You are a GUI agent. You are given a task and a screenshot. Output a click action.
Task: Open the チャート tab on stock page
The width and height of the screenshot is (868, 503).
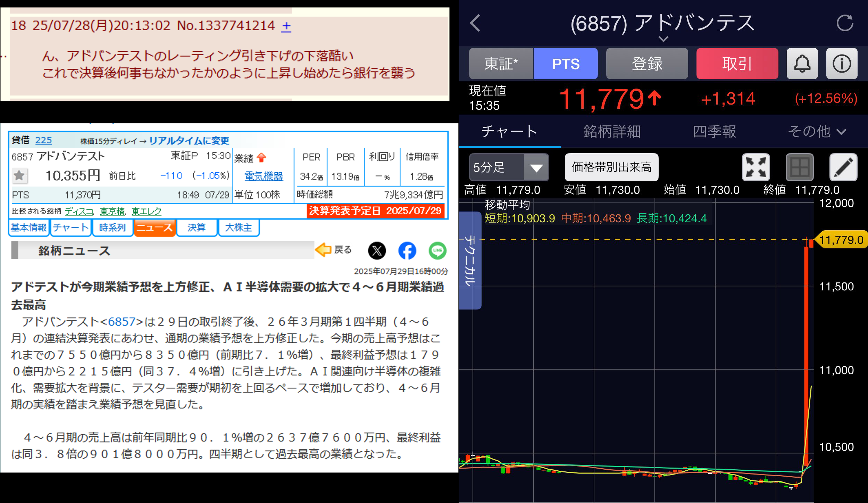click(71, 228)
